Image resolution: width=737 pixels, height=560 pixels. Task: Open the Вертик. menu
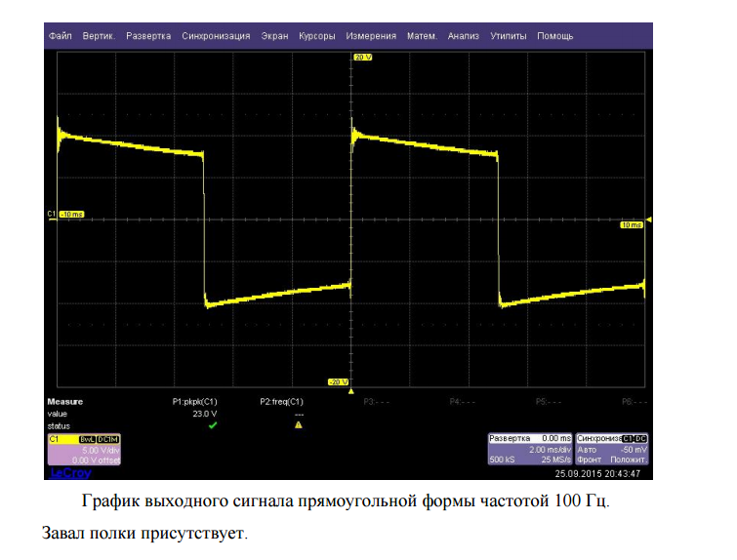click(x=99, y=36)
